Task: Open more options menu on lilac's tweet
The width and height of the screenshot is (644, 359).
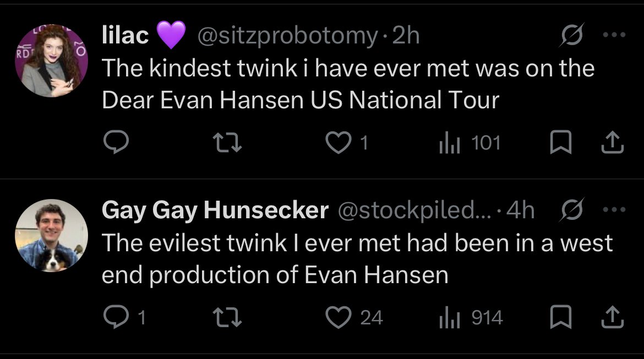Action: [614, 35]
